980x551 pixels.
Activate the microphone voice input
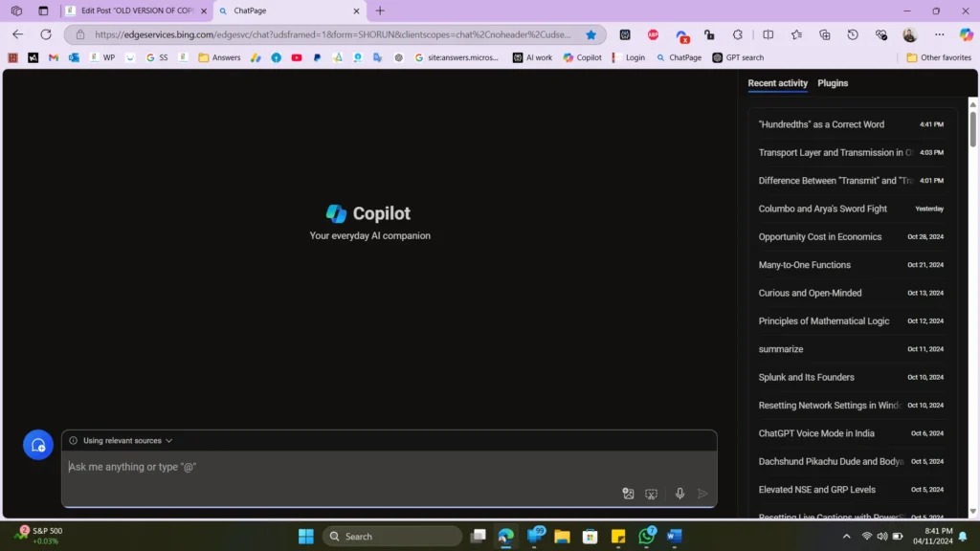click(680, 494)
